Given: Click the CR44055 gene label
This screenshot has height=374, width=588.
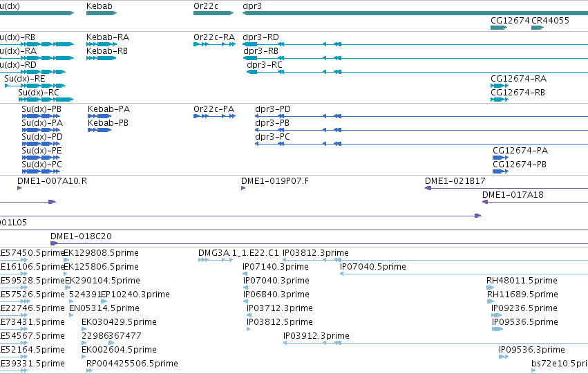Looking at the screenshot, I should point(550,20).
